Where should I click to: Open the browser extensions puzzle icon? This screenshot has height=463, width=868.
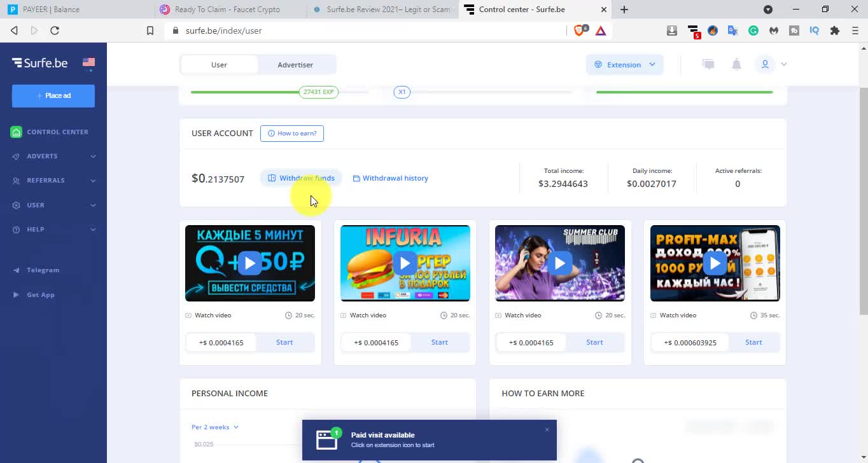pyautogui.click(x=835, y=31)
